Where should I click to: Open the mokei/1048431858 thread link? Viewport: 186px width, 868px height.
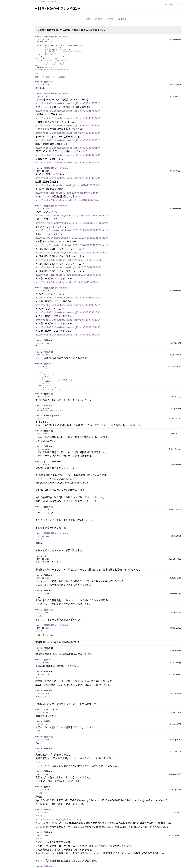pos(68,193)
